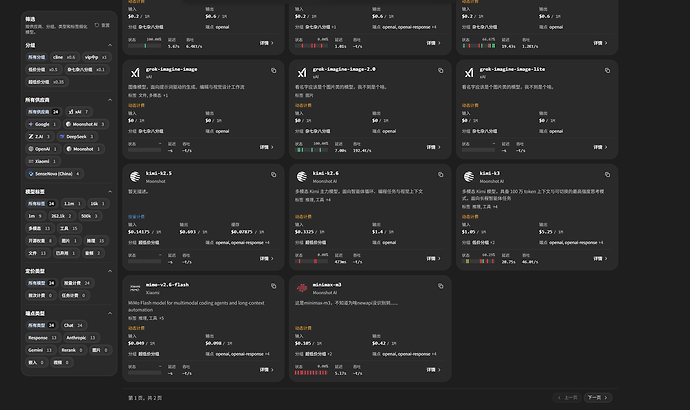Copy the minimax-m3 model name
The width and height of the screenshot is (690, 410).
(440, 286)
